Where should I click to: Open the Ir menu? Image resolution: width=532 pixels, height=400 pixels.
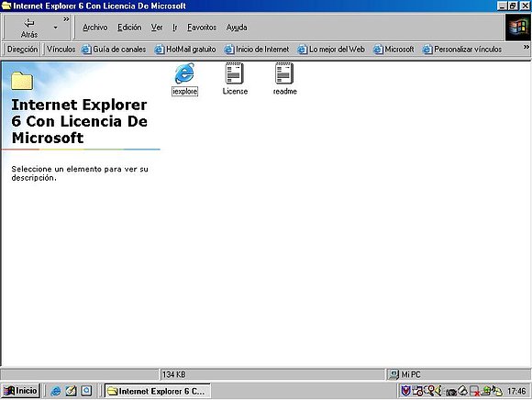coord(174,28)
